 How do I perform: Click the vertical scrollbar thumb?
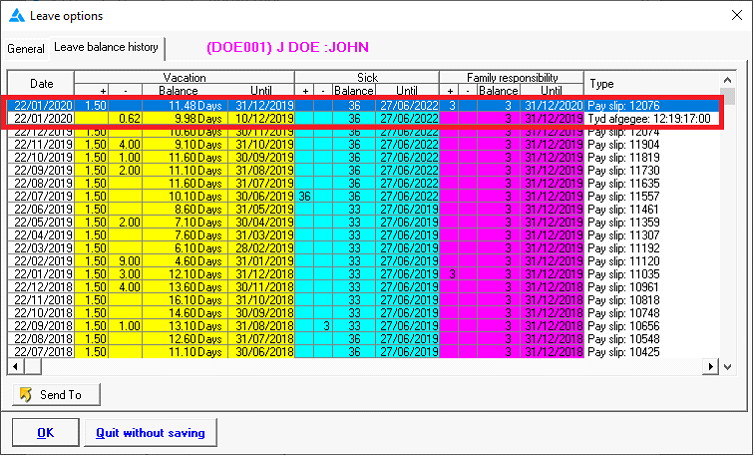pos(728,96)
